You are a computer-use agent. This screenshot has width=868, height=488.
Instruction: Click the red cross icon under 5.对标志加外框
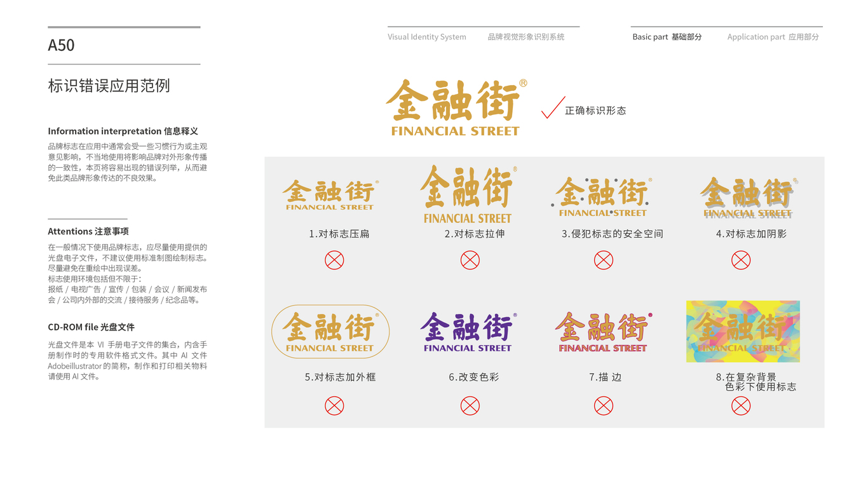pos(334,405)
